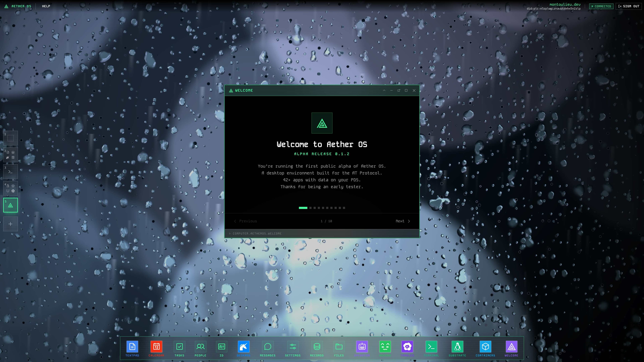The height and width of the screenshot is (362, 644).
Task: Expand the COMPUTER.AETHEROS.WELCOME status line
Action: coord(255,233)
